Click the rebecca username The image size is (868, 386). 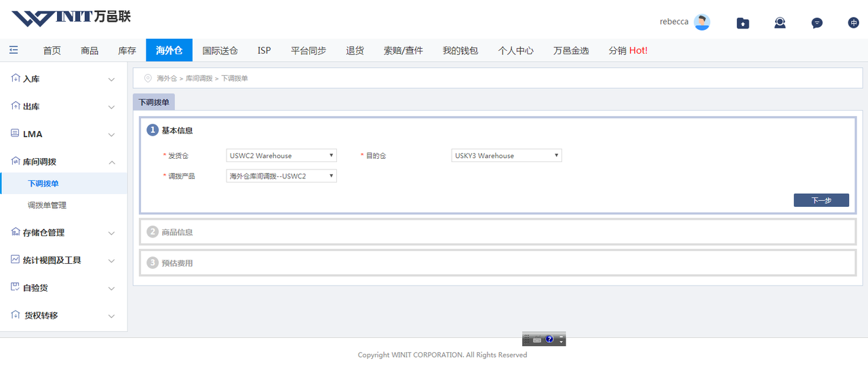(x=674, y=22)
